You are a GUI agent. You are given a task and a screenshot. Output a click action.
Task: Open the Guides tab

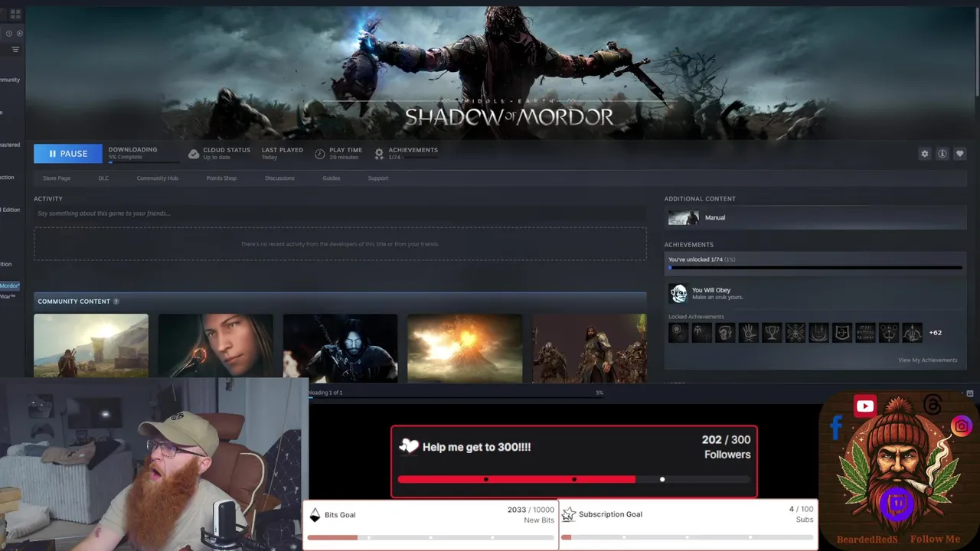(331, 178)
